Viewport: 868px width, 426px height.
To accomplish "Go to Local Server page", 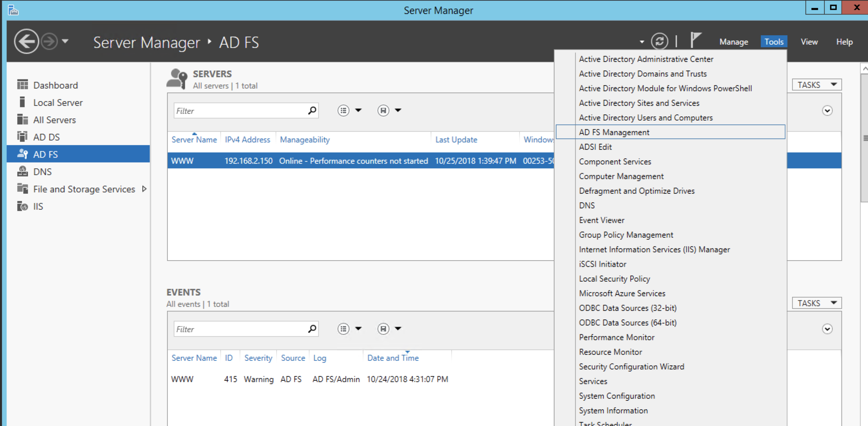I will point(58,103).
